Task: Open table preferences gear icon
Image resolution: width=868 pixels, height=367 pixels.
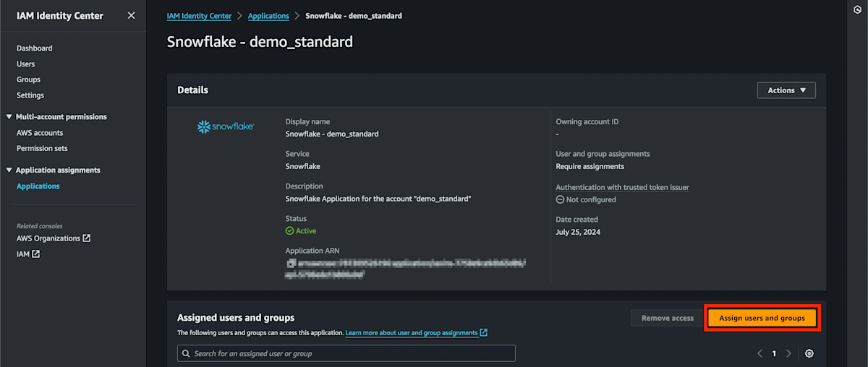Action: [809, 353]
